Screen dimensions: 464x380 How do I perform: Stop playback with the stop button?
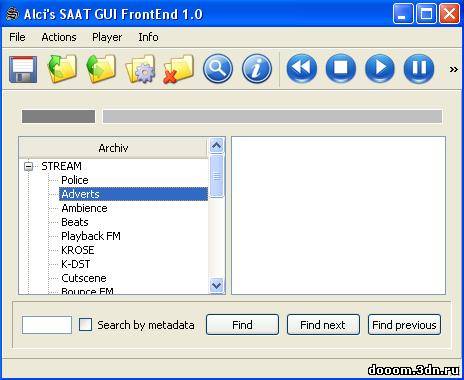coord(341,69)
